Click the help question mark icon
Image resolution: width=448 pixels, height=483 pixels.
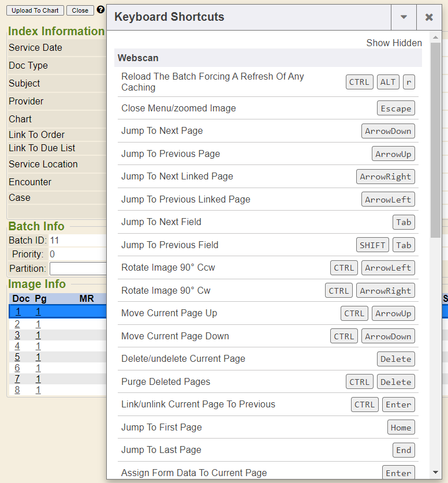coord(100,10)
